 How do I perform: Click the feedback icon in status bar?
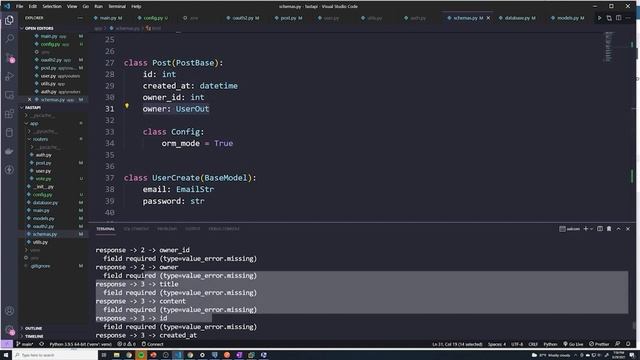pos(618,344)
